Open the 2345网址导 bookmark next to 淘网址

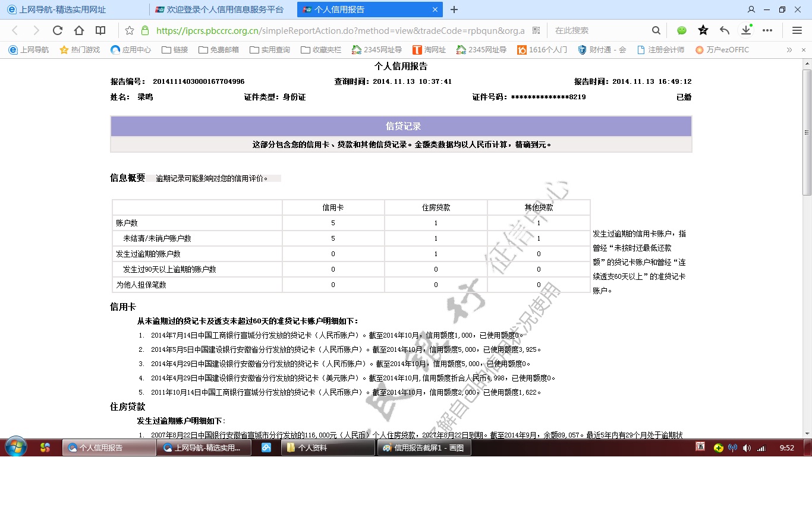click(481, 50)
